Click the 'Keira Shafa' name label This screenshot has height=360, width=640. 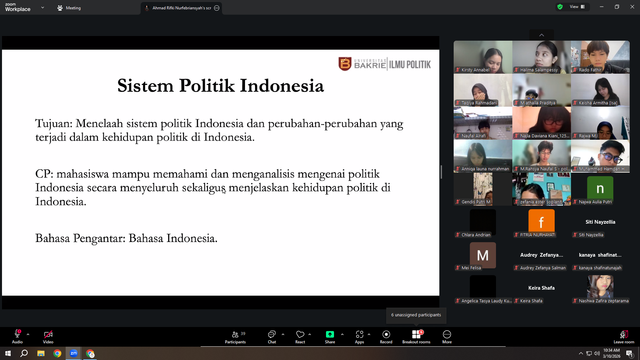tap(531, 301)
